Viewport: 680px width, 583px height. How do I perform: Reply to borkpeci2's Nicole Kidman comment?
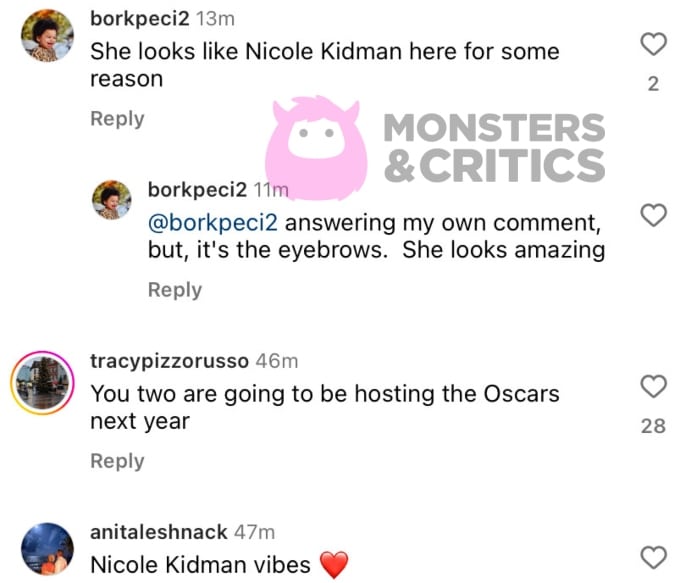pos(117,119)
